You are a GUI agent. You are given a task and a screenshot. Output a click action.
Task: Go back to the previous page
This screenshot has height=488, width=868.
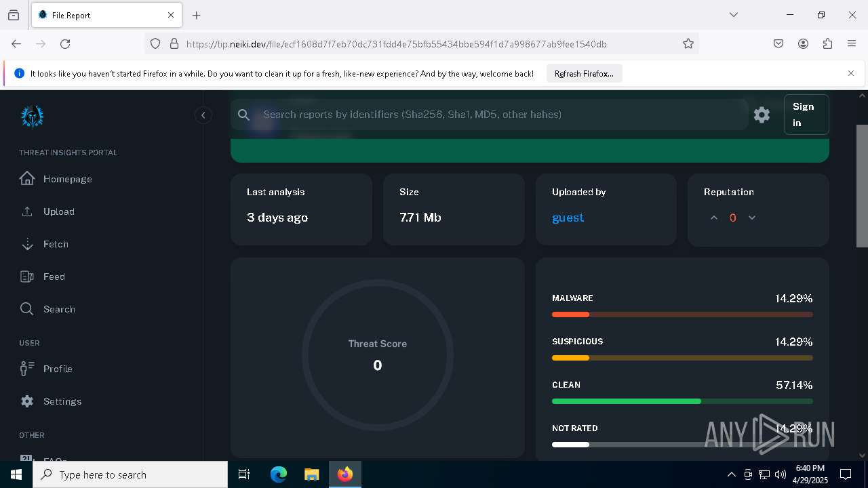coord(16,43)
